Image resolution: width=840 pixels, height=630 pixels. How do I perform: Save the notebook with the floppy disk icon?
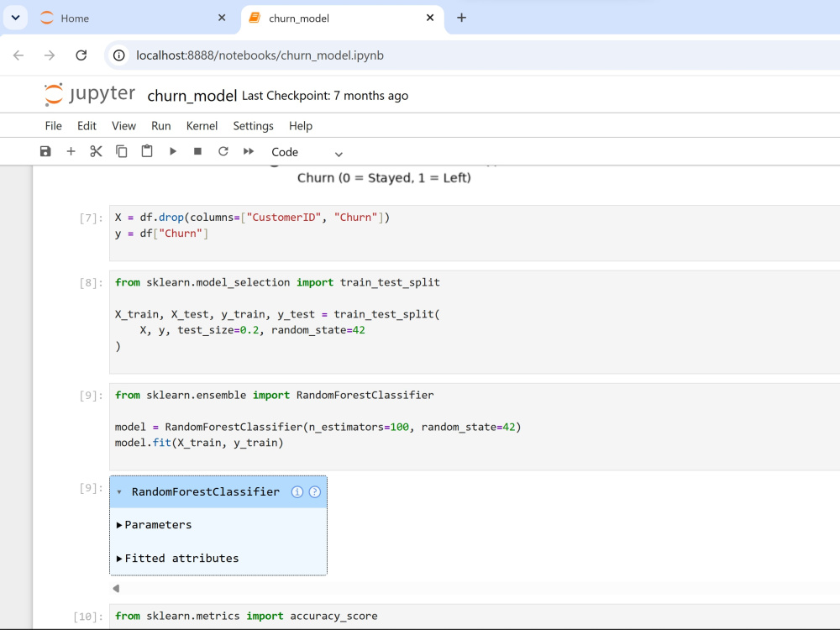point(45,151)
